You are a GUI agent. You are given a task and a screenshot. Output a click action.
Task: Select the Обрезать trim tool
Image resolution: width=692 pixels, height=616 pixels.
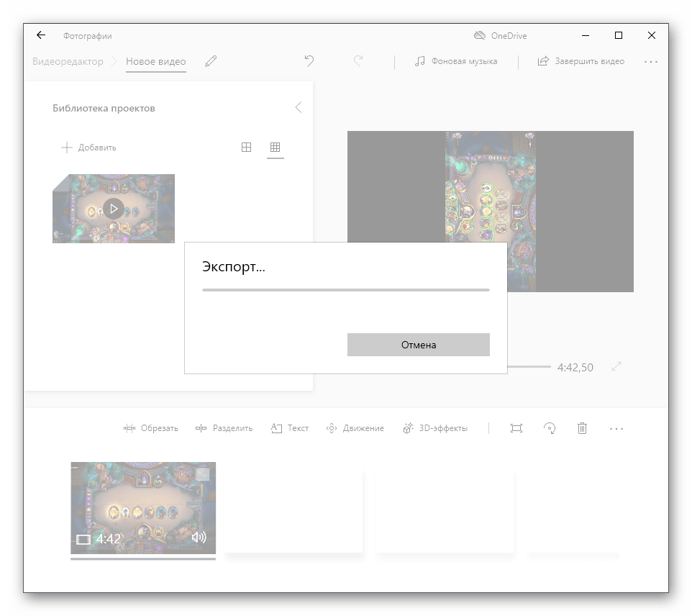click(150, 428)
